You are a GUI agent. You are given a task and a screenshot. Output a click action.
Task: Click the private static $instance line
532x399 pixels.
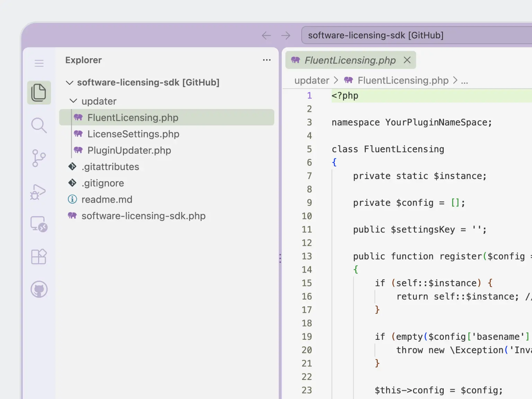point(420,176)
